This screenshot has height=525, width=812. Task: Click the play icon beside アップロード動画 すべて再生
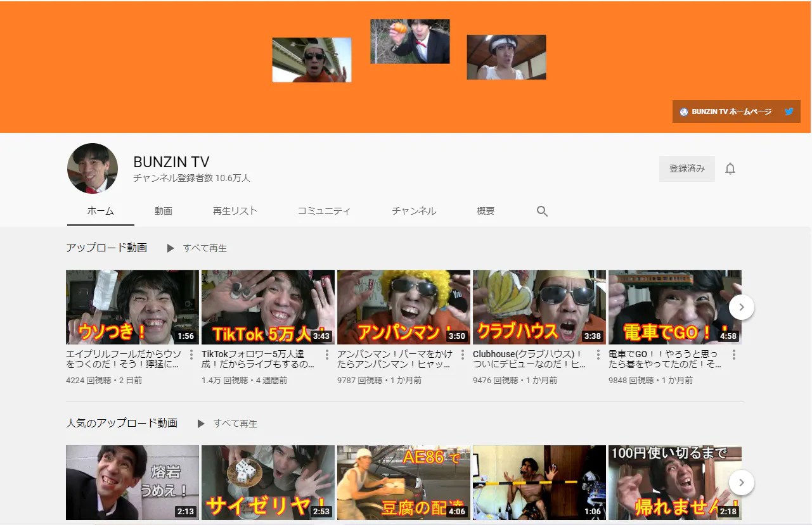170,248
